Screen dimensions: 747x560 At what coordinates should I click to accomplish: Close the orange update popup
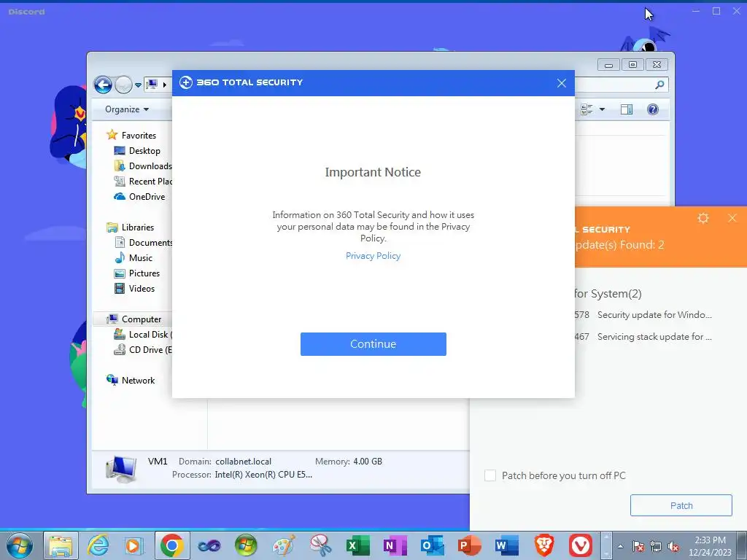732,218
